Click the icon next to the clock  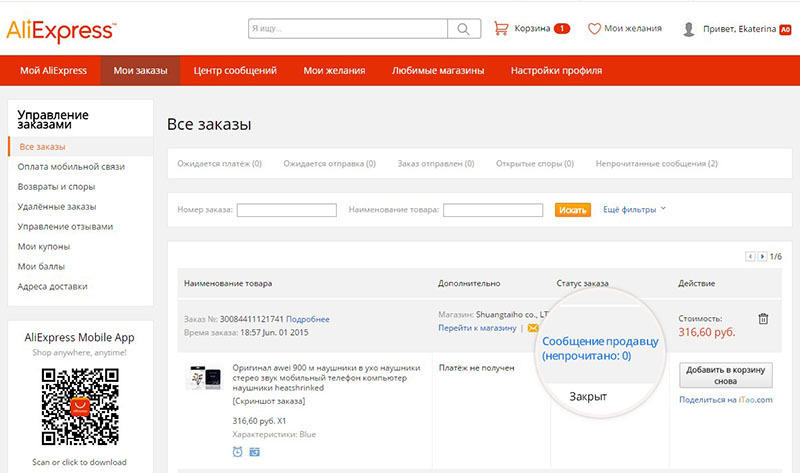[x=255, y=452]
